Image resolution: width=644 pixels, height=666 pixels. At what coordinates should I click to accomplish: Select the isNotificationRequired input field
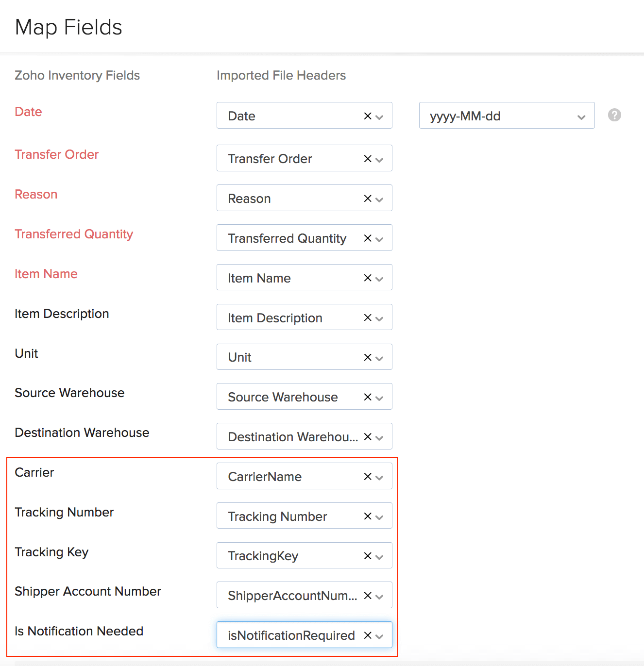(291, 635)
